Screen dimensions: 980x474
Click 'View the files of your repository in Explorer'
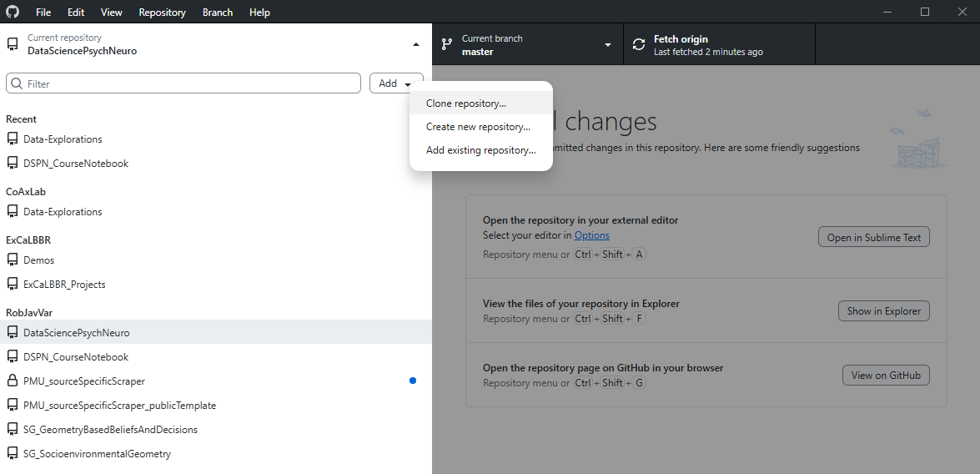[581, 303]
